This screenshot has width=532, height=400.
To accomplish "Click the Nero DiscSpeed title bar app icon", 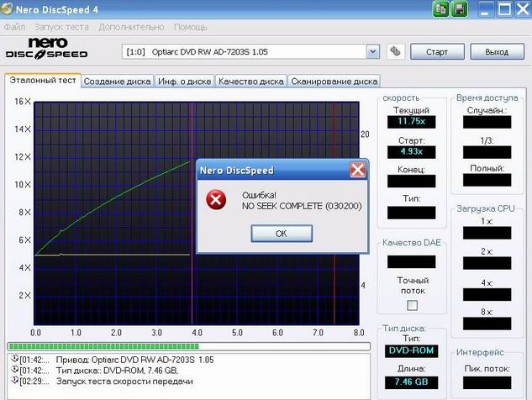I will click(7, 8).
